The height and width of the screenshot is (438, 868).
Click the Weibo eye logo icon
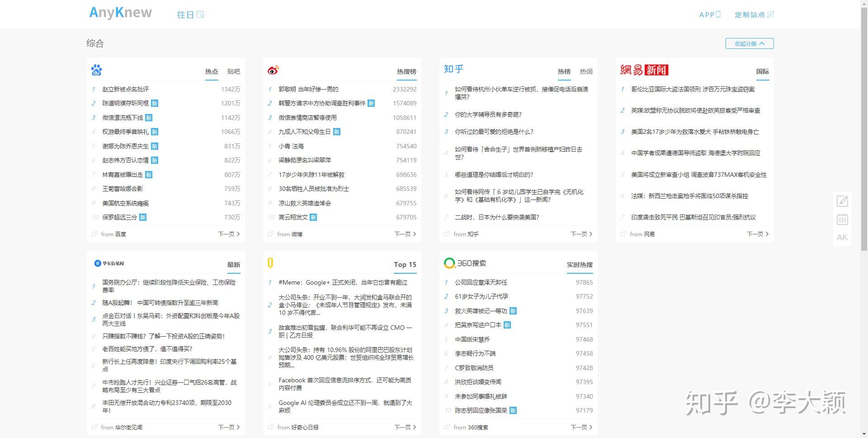point(273,70)
